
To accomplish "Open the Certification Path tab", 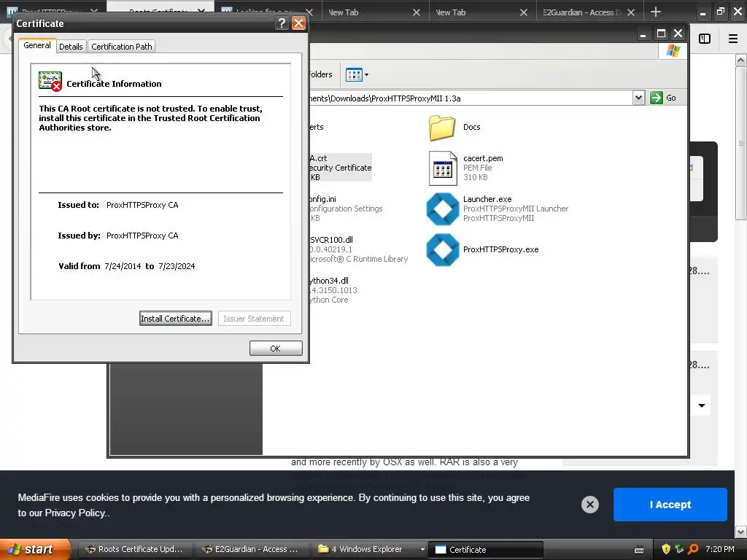I will (122, 46).
